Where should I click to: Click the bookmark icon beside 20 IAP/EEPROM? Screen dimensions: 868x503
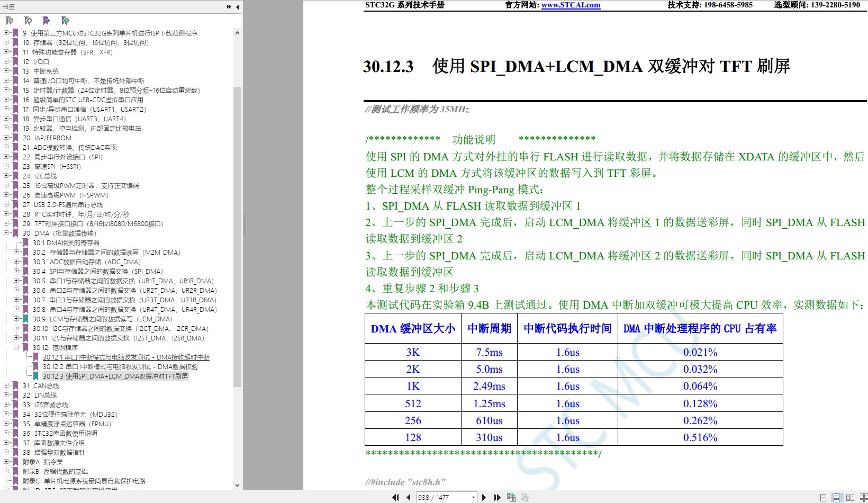(15, 138)
